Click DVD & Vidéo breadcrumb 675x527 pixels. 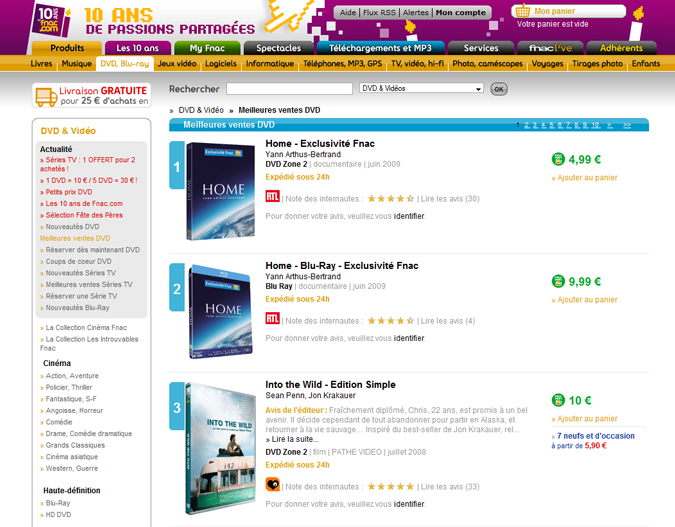(201, 110)
